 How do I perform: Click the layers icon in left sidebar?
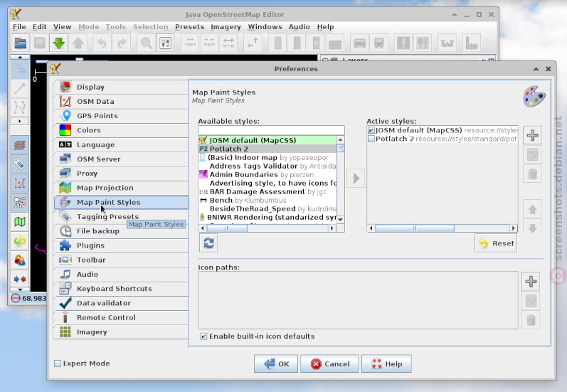pos(19,145)
